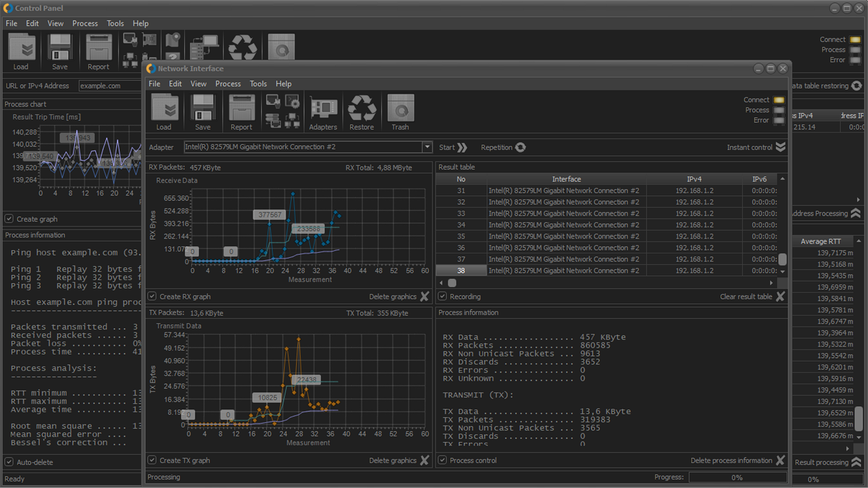Screen dimensions: 868x488
Task: Expand Instant control panel
Action: (x=781, y=147)
